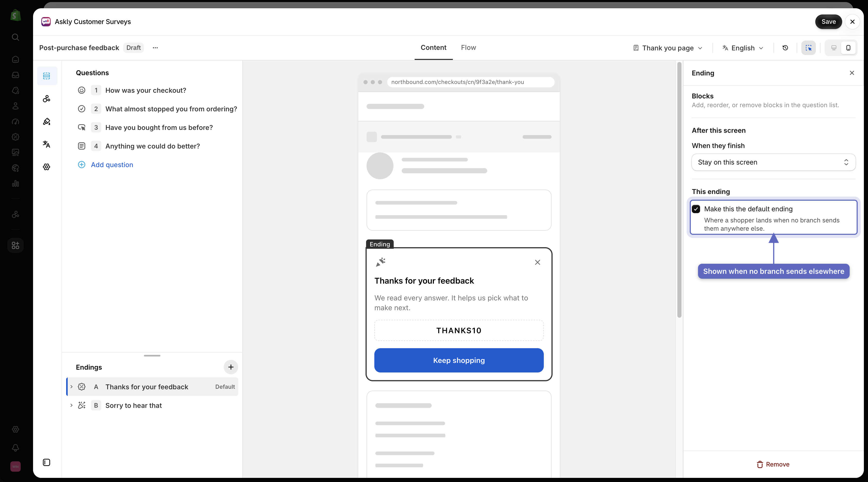Select question 3 Have you bought before
The height and width of the screenshot is (482, 868).
152,127
